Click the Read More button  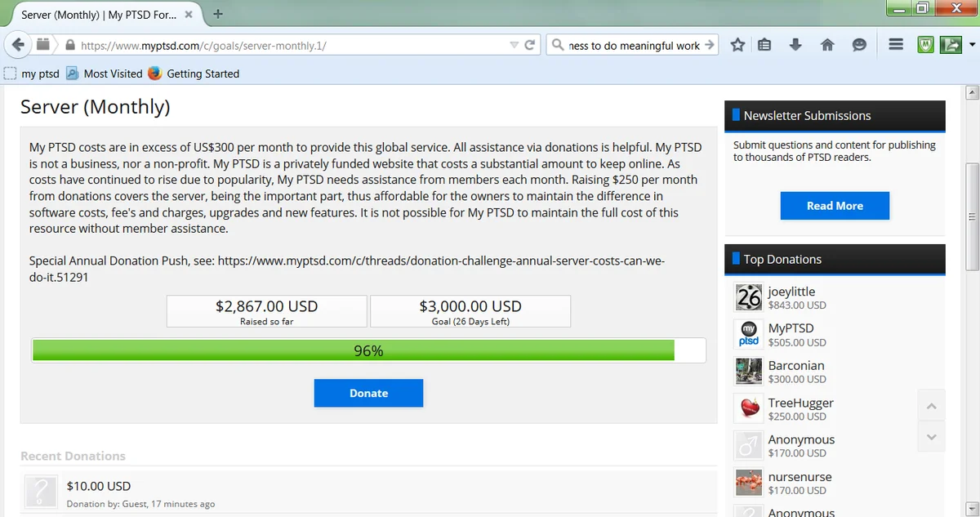835,206
